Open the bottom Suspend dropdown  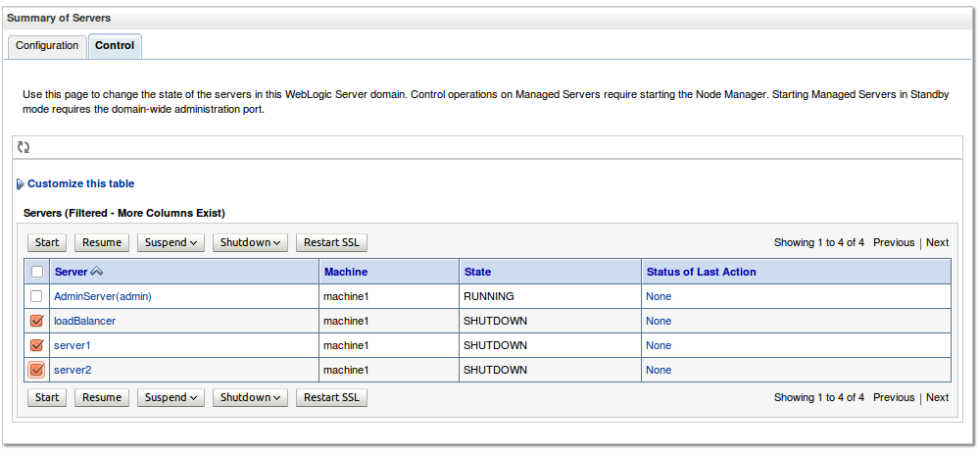[x=171, y=397]
